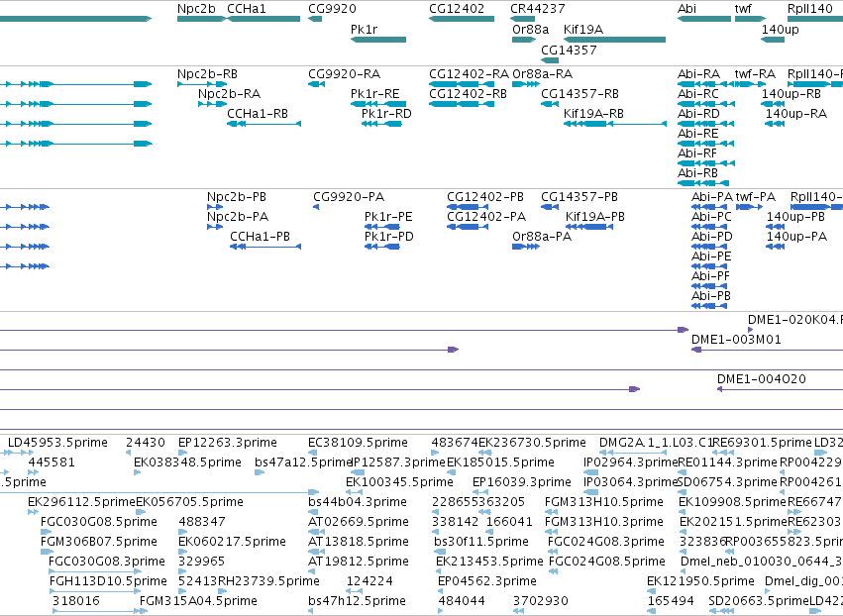Click the CR44237 gene label
This screenshot has width=843, height=616.
(537, 9)
